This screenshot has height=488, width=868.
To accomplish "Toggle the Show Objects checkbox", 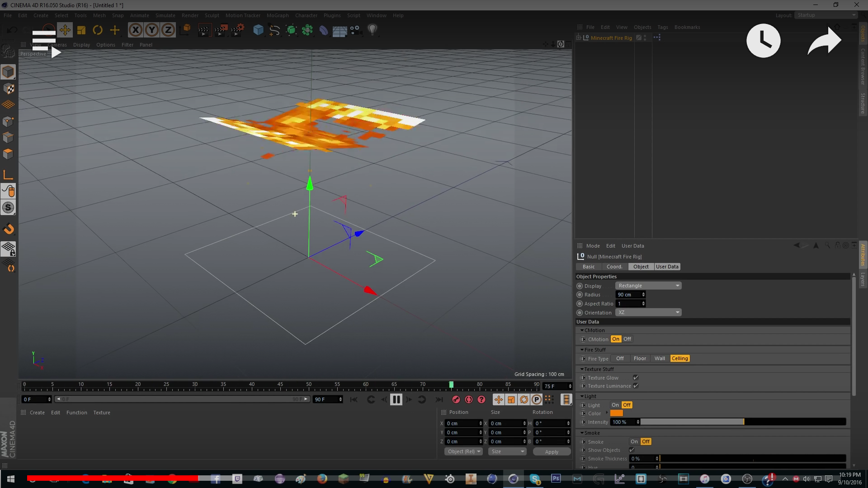I will point(632,450).
